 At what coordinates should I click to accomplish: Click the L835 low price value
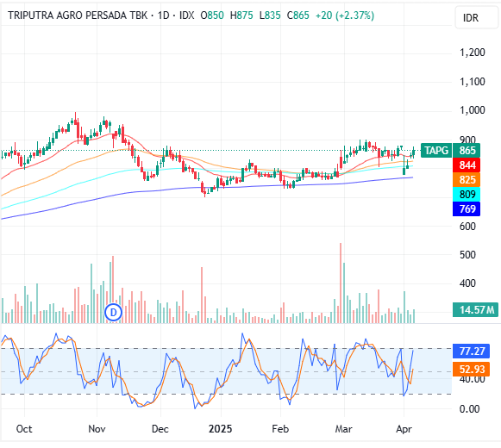pos(270,15)
